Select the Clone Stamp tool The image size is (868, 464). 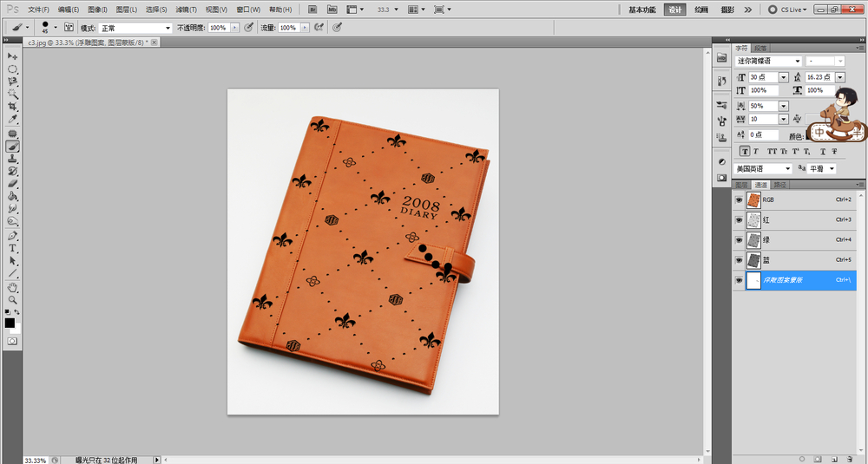point(13,159)
